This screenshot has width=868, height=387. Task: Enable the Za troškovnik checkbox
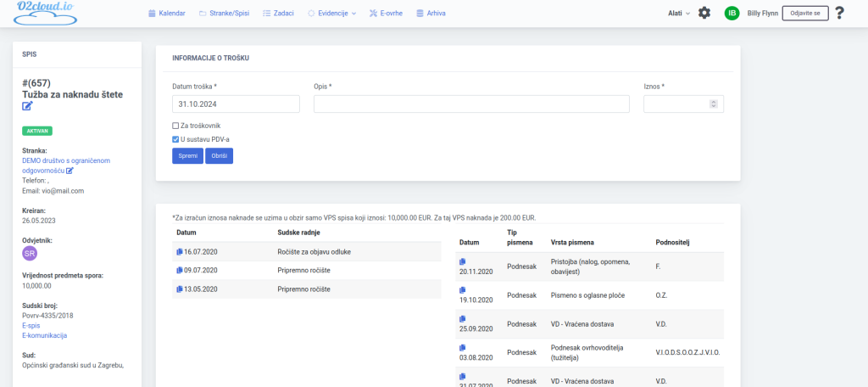point(175,126)
